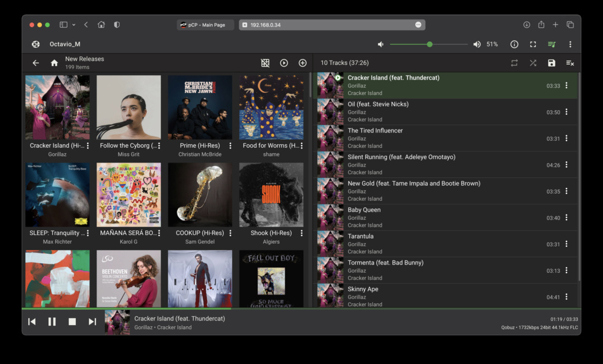The image size is (603, 364).
Task: Open Christian McBride's Prime album cover
Action: [x=200, y=107]
